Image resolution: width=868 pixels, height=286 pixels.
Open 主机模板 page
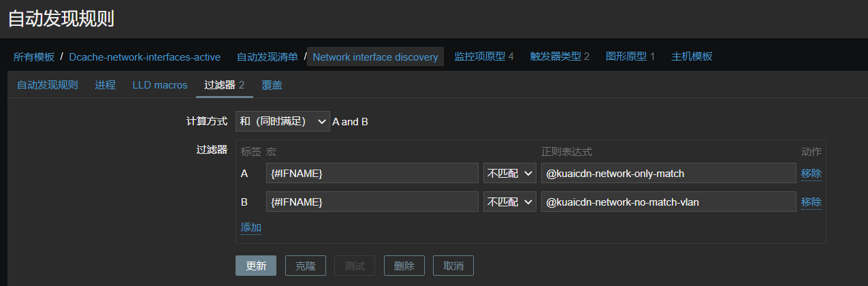[692, 57]
